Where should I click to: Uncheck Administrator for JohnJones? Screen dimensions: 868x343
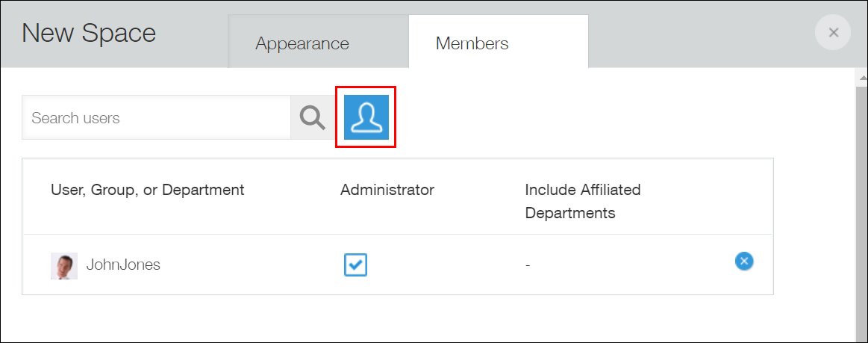[x=355, y=265]
